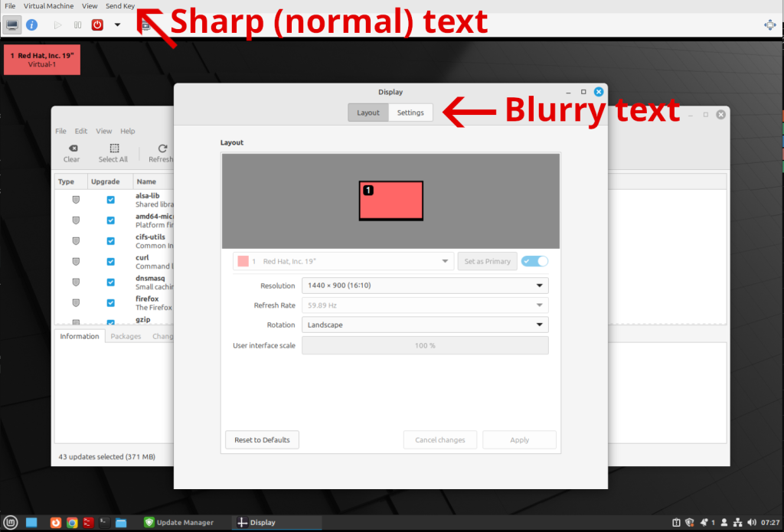Image resolution: width=784 pixels, height=532 pixels.
Task: Click the Run virtual machine play icon
Action: point(57,24)
